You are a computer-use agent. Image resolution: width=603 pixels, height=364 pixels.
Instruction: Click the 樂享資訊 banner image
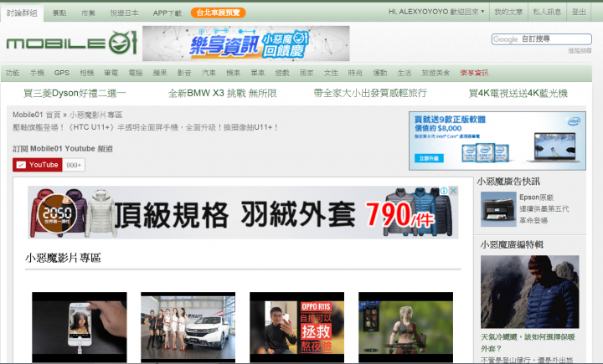245,44
